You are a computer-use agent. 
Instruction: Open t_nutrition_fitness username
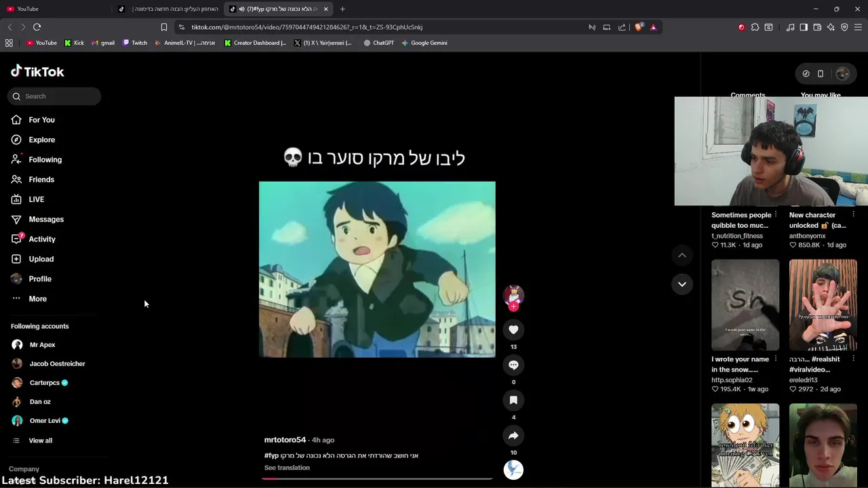(737, 236)
